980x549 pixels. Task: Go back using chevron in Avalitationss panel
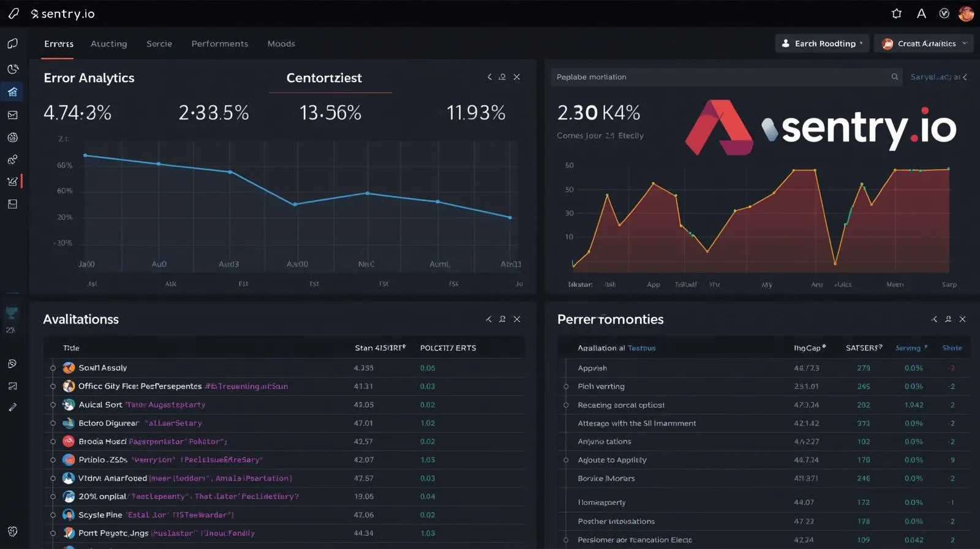coord(489,319)
